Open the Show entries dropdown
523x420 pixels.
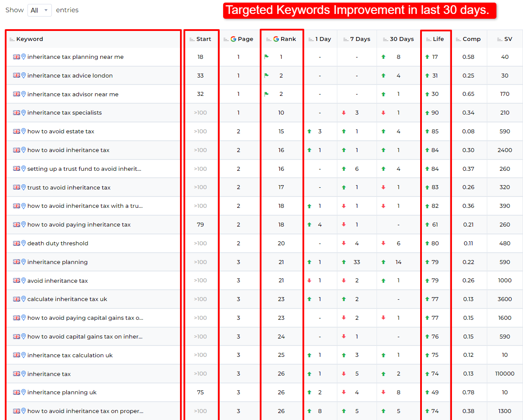40,10
